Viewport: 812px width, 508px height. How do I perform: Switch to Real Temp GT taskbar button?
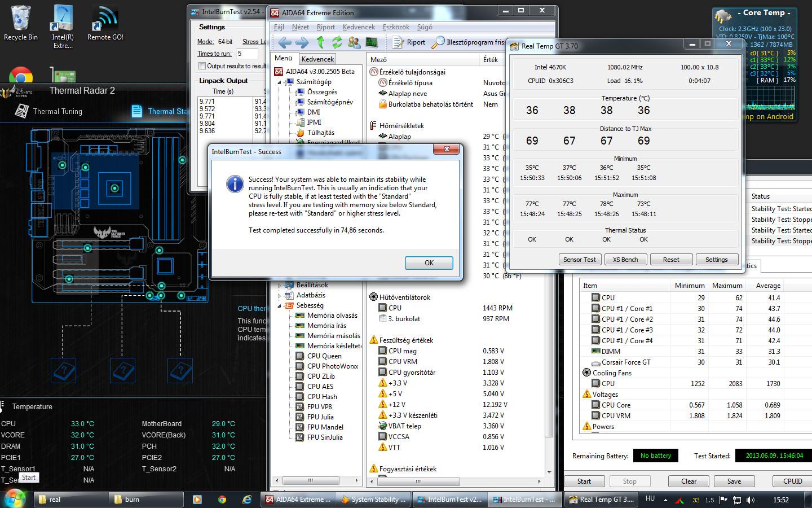(601, 500)
